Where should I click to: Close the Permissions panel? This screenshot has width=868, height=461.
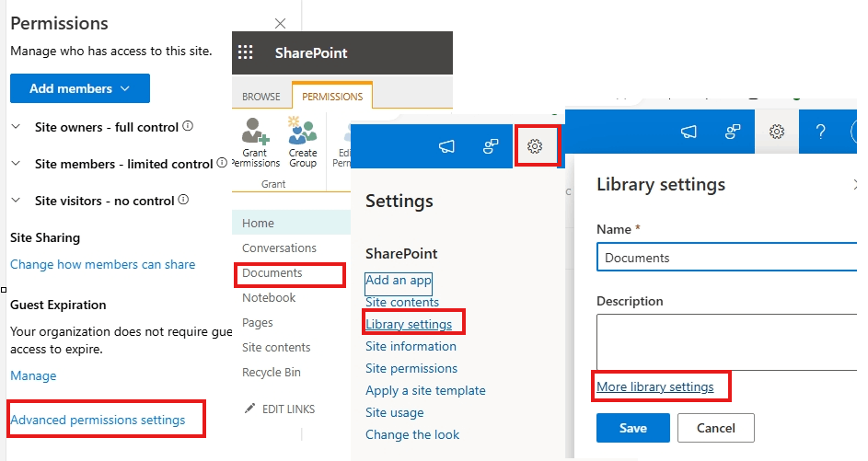tap(280, 23)
